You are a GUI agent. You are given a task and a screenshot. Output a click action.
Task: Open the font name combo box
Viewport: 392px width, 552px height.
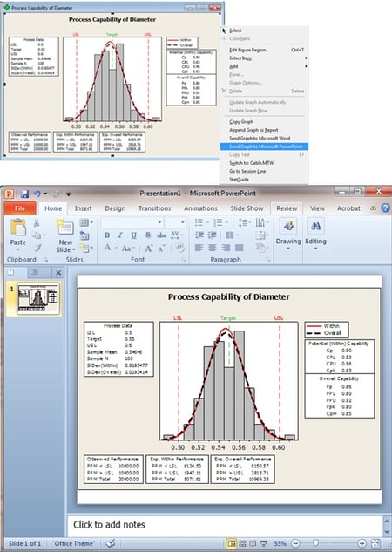pyautogui.click(x=132, y=222)
